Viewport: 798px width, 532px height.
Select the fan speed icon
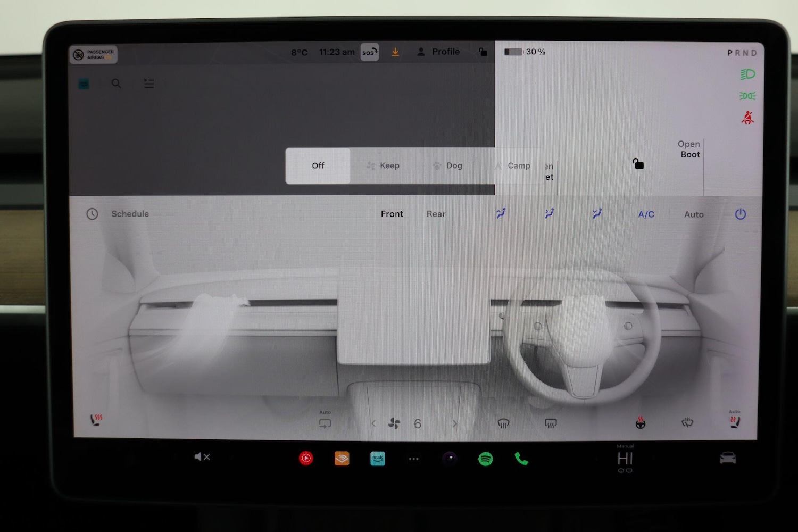[393, 423]
